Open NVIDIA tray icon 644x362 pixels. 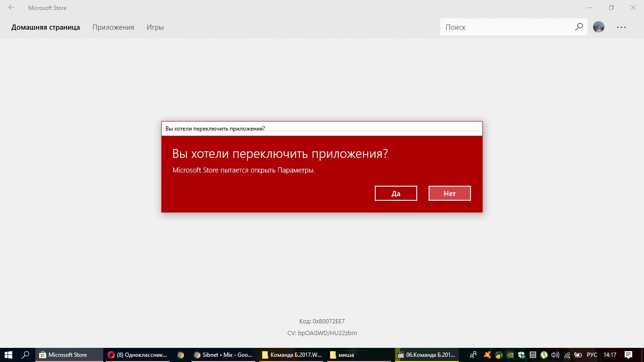click(510, 355)
